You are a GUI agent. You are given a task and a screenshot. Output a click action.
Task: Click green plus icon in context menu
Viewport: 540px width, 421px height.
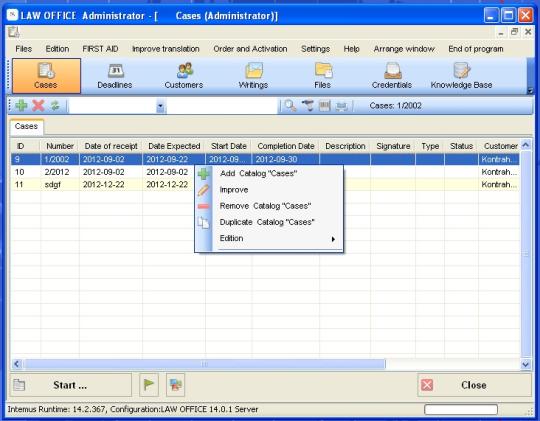coord(203,174)
